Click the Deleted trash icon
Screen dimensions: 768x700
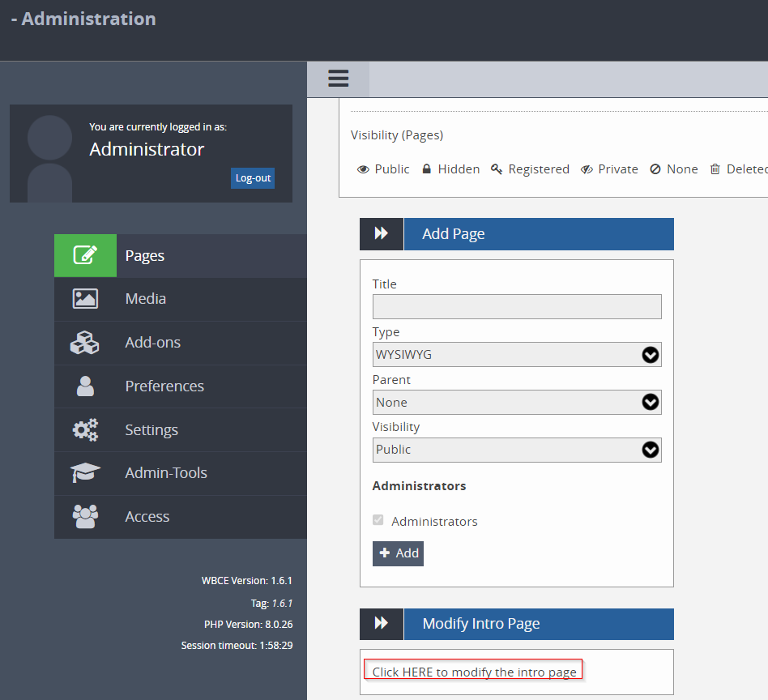pos(715,169)
